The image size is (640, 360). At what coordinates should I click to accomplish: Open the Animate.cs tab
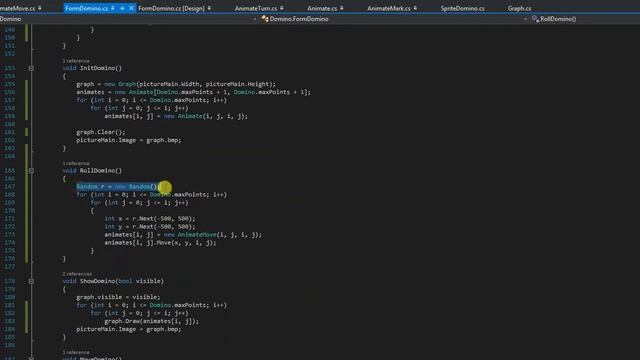(322, 8)
